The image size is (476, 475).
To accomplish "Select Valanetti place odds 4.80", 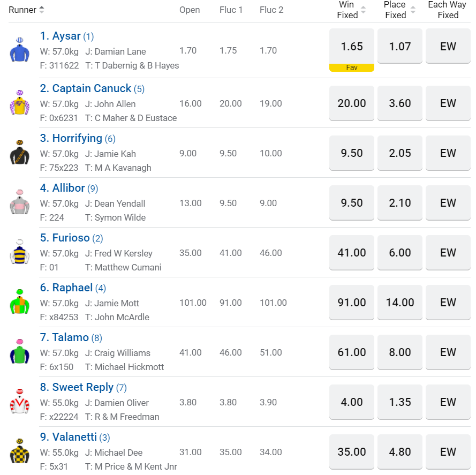I will click(400, 452).
